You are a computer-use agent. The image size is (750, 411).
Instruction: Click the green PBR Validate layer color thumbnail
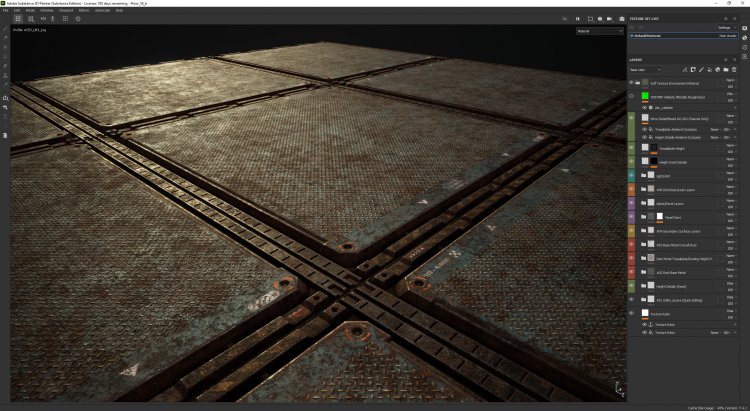645,96
